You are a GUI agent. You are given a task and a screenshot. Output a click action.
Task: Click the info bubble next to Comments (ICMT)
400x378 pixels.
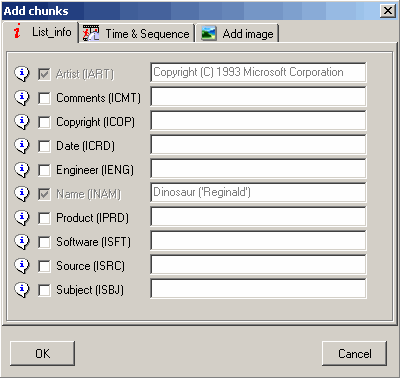click(22, 98)
